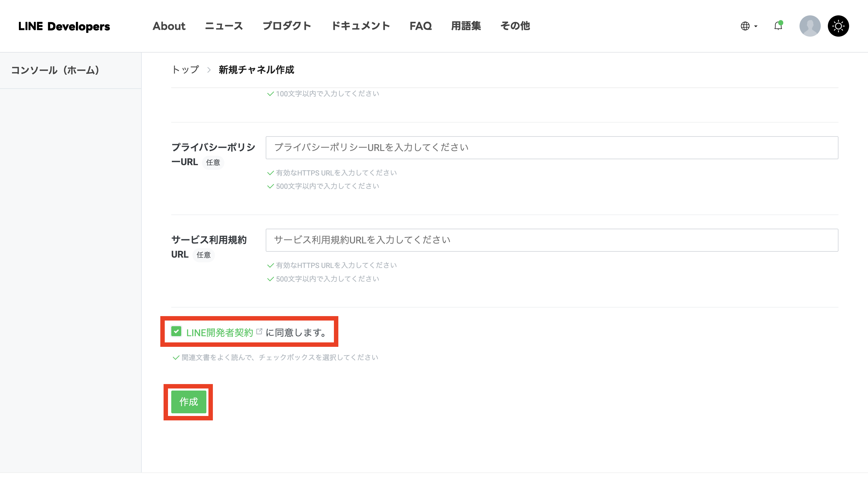Open the LINE開発者契約 link
Viewport: 868px width, 491px height.
click(x=219, y=332)
